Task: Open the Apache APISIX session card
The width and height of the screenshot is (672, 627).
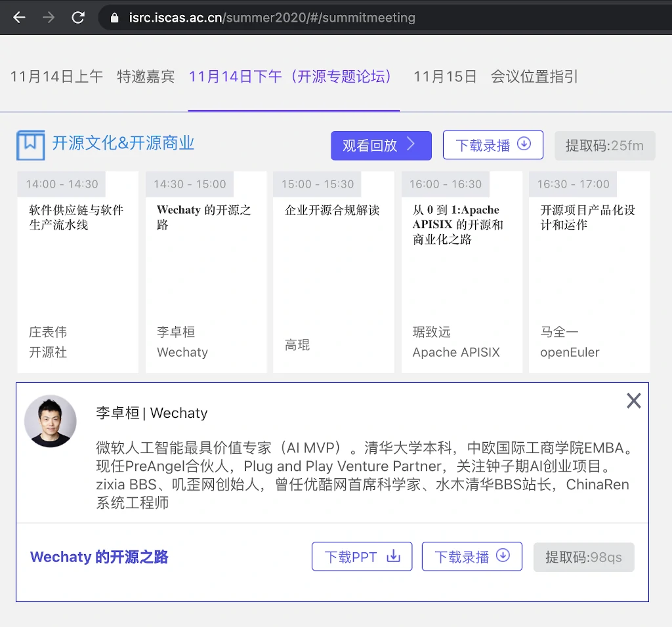Action: 461,272
